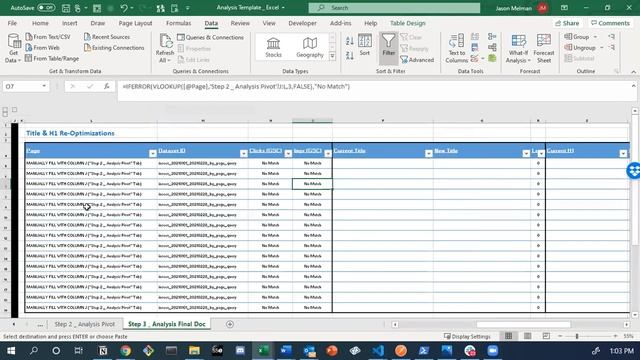Open the File menu

[x=12, y=23]
